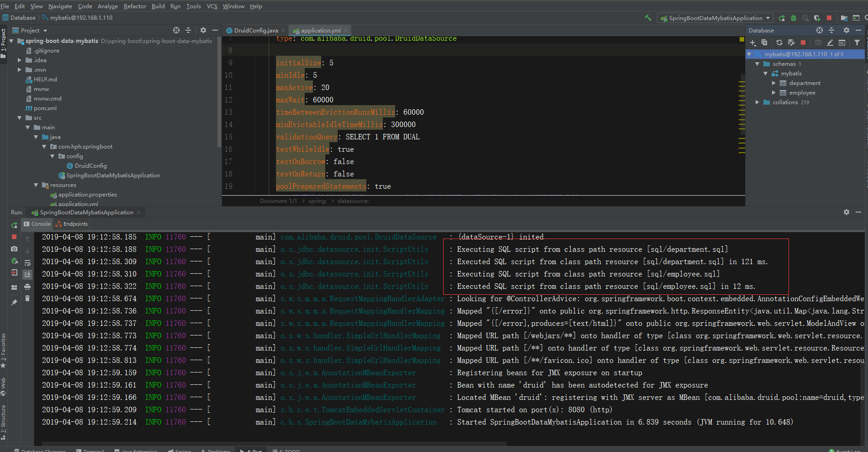This screenshot has width=868, height=452.
Task: Expand the .mvn folder
Action: click(19, 69)
